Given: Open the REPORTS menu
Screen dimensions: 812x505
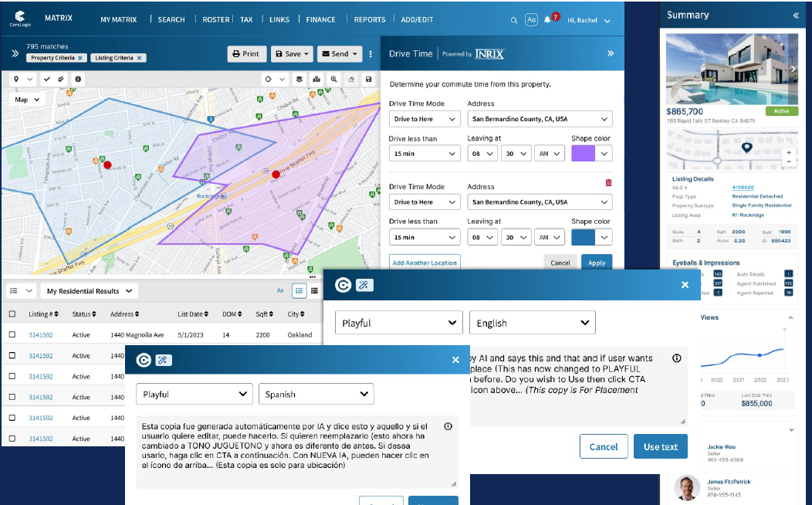Looking at the screenshot, I should (x=370, y=19).
